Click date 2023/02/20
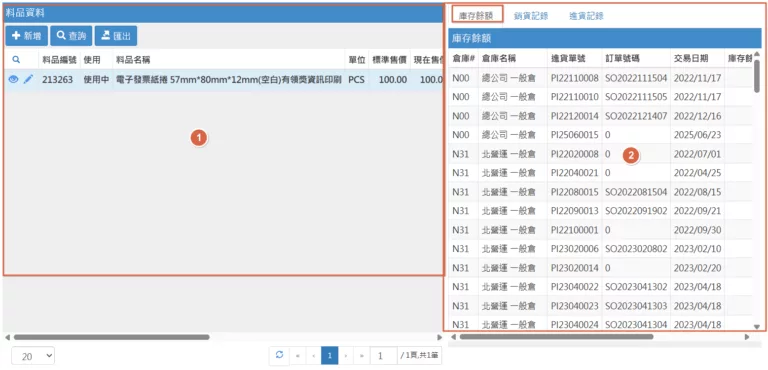This screenshot has height=370, width=768. 697,268
